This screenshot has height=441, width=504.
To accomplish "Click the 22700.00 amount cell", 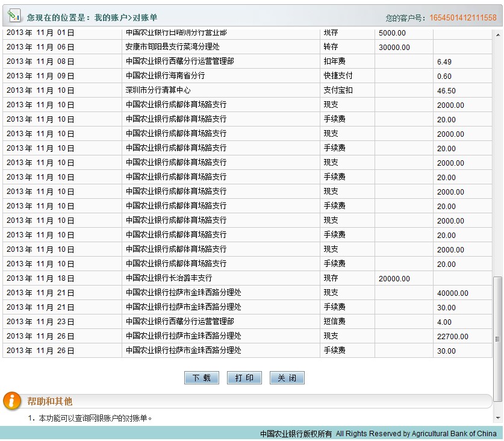I will point(452,337).
